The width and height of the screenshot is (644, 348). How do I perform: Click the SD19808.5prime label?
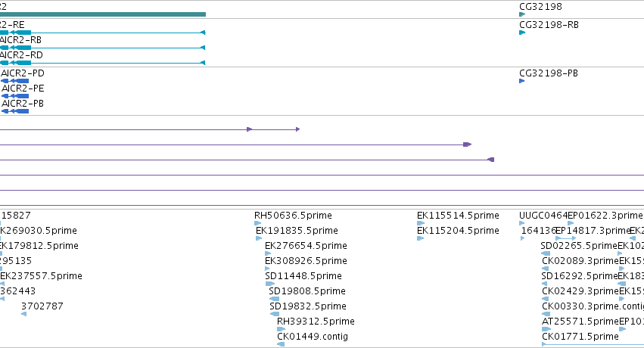pos(307,291)
